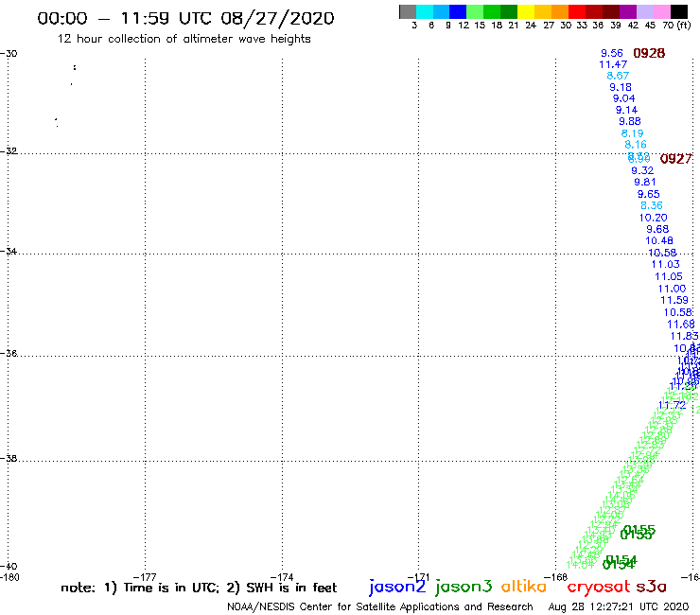The image size is (700, 615).
Task: Select the altika satellite label
Action: (x=523, y=587)
